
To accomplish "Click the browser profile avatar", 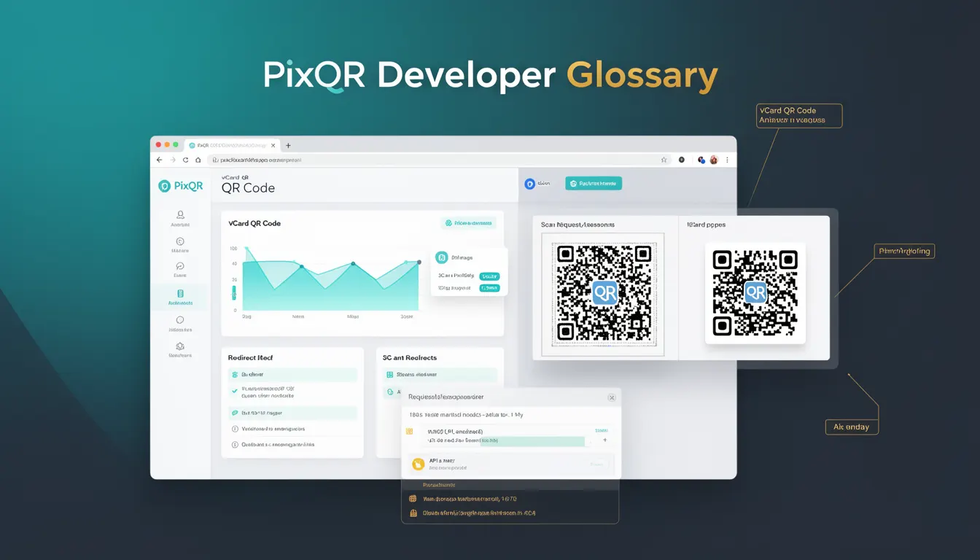I will point(714,160).
